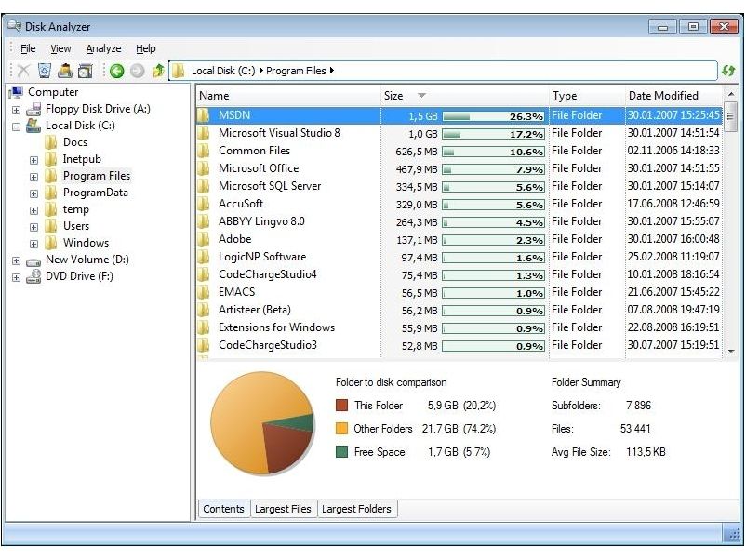Screen dimensions: 746x560
Task: Sort by Date Modified column header
Action: coord(674,96)
